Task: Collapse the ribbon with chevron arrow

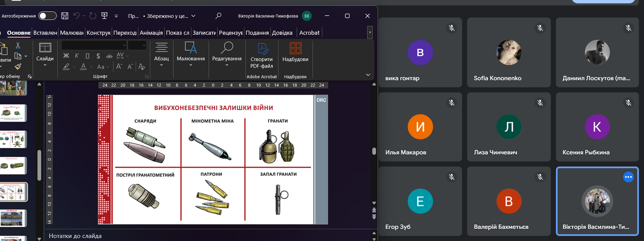Action: pyautogui.click(x=368, y=75)
